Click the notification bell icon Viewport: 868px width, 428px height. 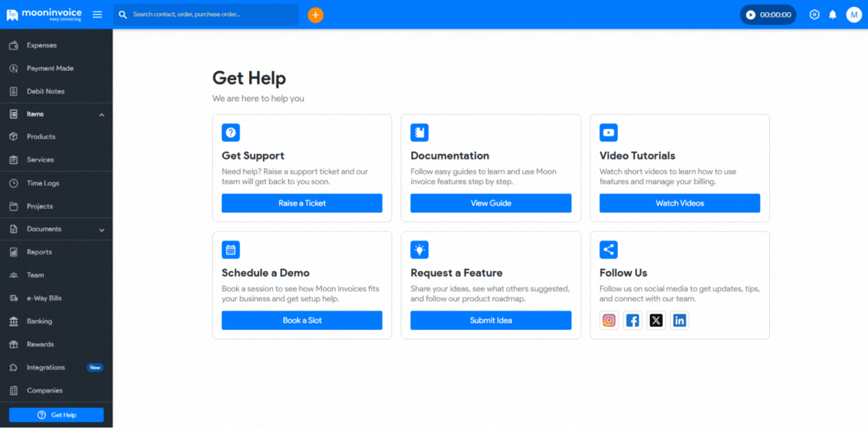point(833,14)
